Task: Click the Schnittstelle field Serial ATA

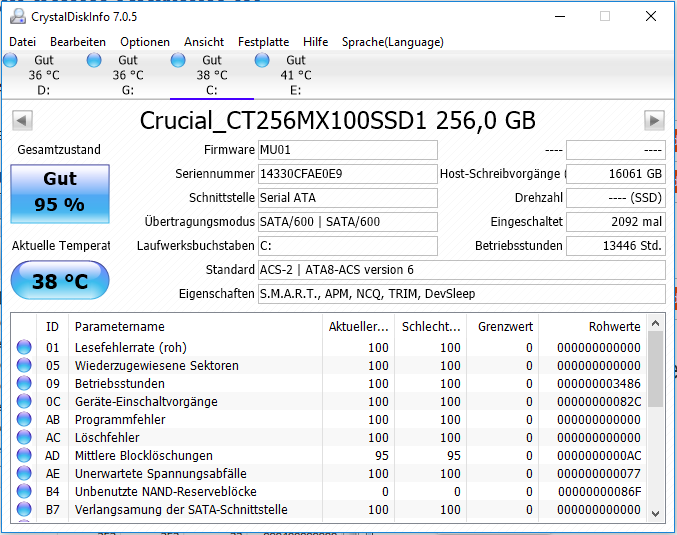Action: tap(348, 198)
